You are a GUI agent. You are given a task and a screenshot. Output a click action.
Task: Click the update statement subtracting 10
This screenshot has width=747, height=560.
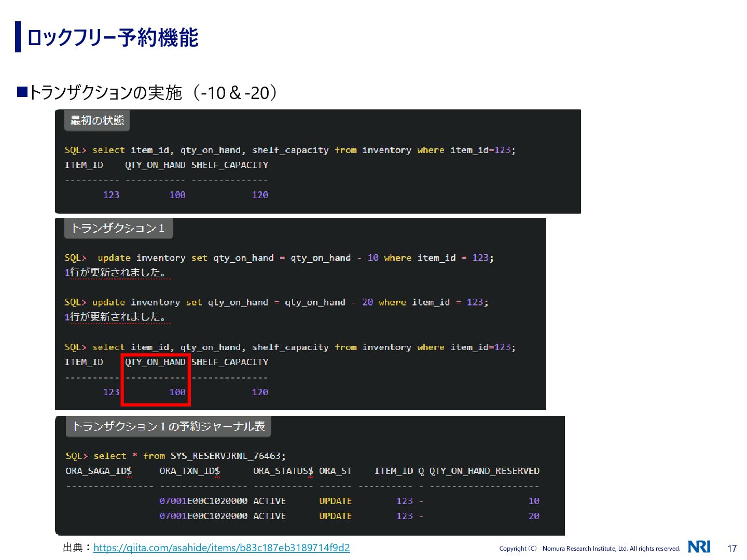[x=279, y=258]
